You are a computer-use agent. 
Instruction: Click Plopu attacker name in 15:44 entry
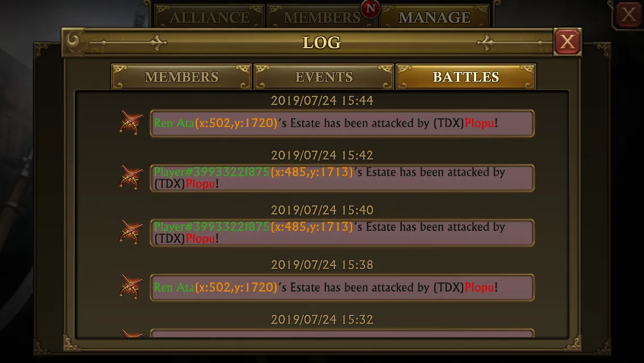point(479,123)
